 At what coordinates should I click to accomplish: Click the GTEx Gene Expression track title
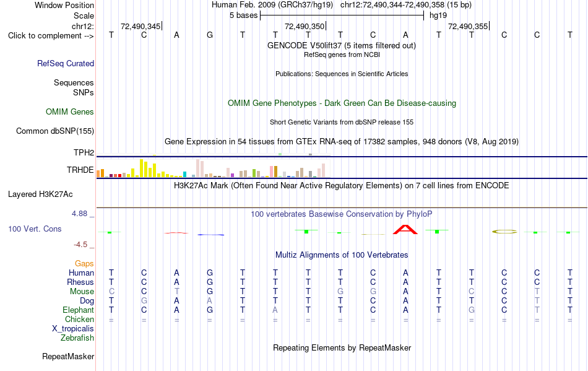coord(342,142)
